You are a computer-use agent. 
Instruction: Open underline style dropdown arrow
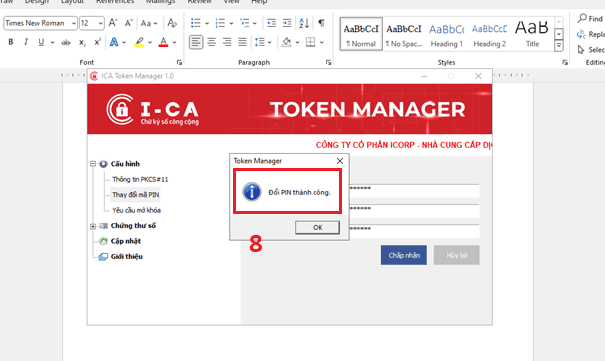[52, 42]
